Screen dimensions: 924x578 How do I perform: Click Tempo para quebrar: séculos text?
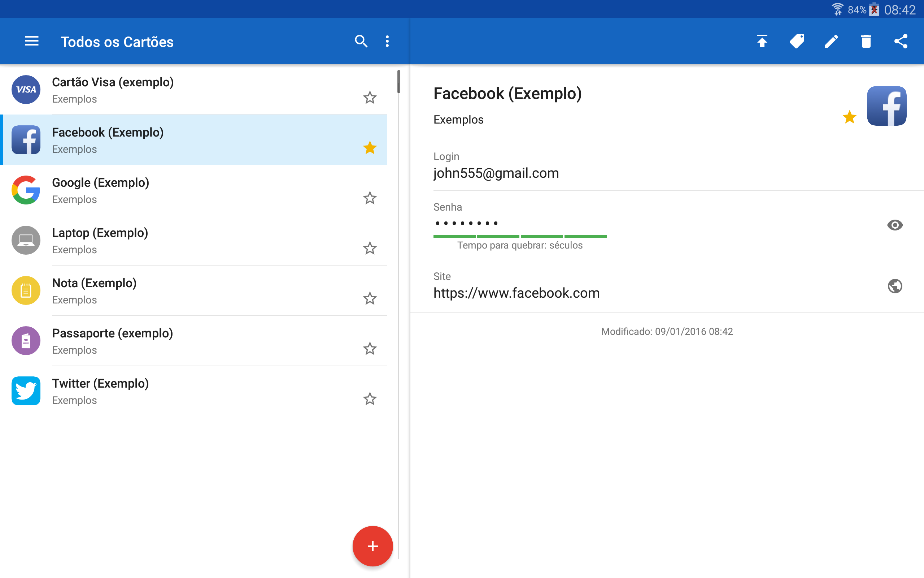tap(520, 245)
